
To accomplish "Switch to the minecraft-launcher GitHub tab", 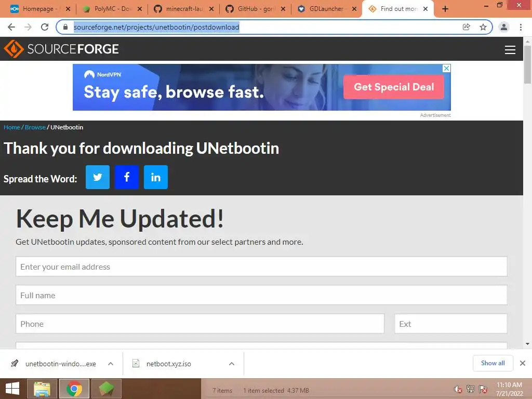I will (x=183, y=9).
